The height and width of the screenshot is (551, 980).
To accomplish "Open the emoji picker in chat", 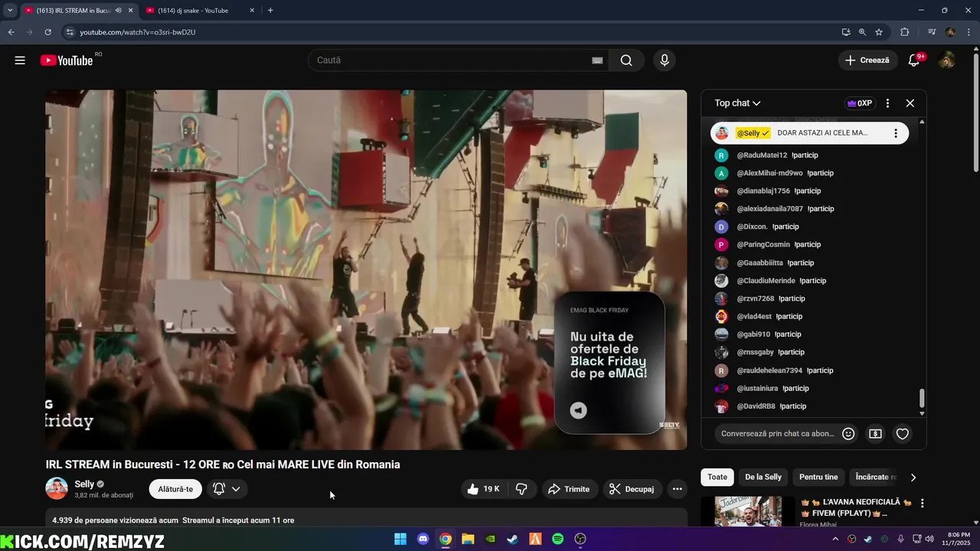I will [x=848, y=434].
